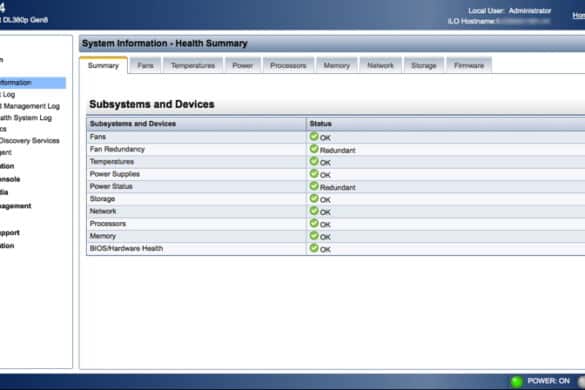The image size is (585, 390).
Task: Select the highlighted Information item in sidebar
Action: coord(33,82)
